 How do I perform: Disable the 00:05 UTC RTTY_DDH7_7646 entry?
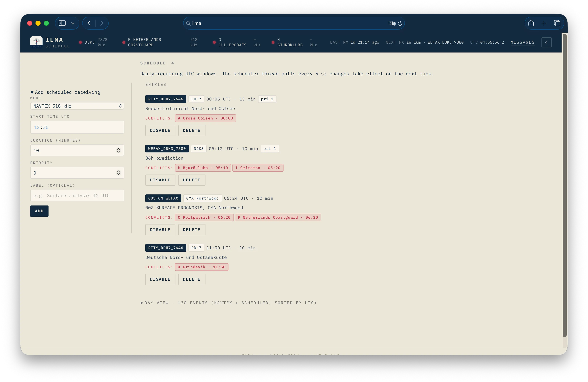(160, 131)
